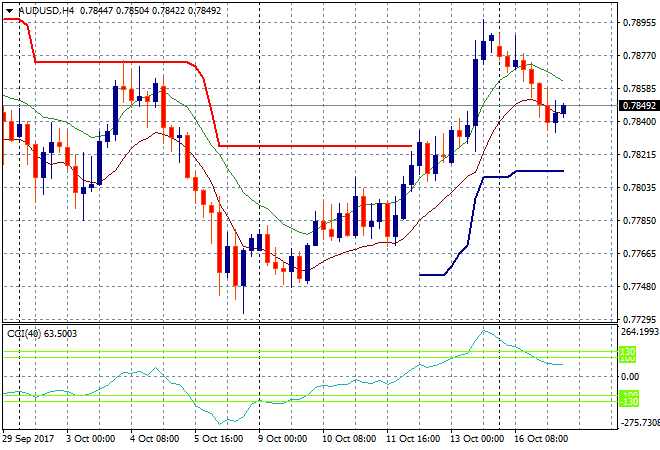Click the 0.77850 price axis label
Image resolution: width=660 pixels, height=450 pixels.
coord(639,221)
